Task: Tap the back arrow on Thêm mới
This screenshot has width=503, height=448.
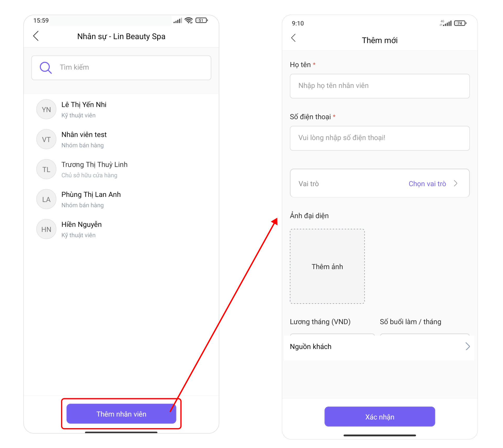Action: 293,38
